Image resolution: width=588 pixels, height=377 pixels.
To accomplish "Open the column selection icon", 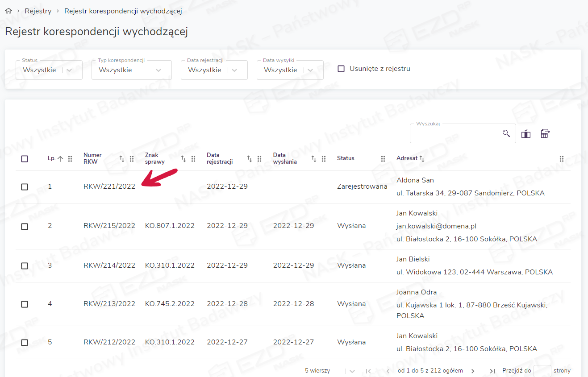I will 526,134.
